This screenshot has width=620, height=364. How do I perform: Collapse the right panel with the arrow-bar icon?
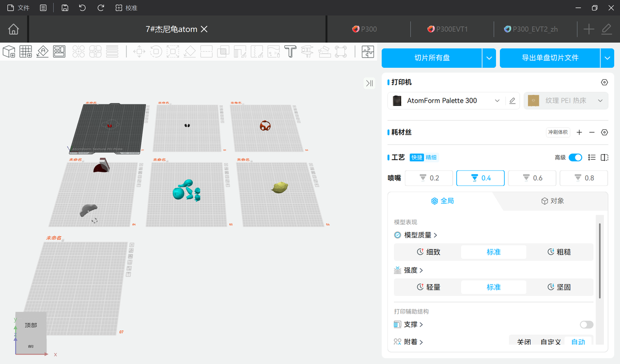coord(370,83)
